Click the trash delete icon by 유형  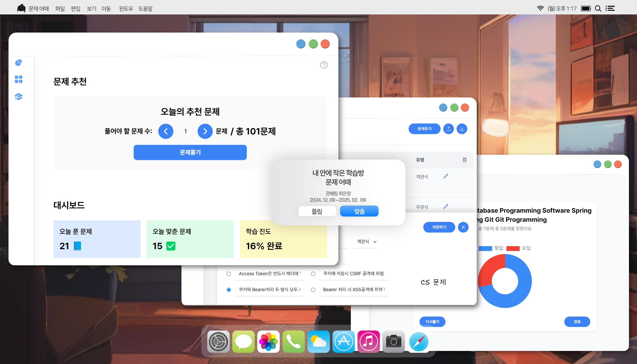[464, 160]
